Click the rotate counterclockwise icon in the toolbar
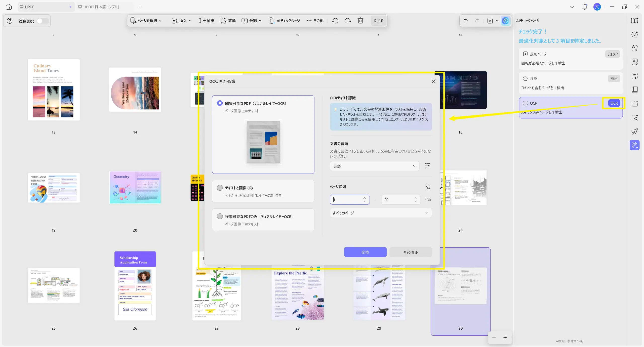The width and height of the screenshot is (644, 347). coord(335,21)
